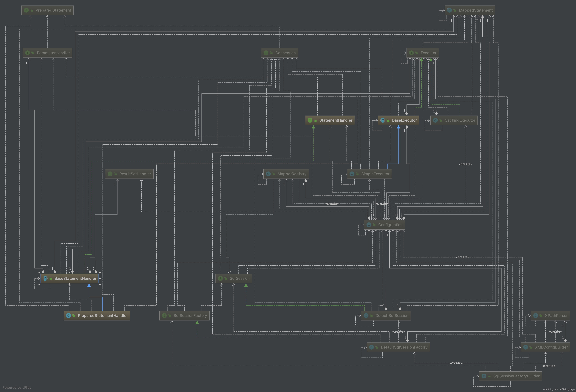Click the SqlSessionFactoryBuilder class icon
Viewport: 576px width, 392px height.
tap(484, 376)
